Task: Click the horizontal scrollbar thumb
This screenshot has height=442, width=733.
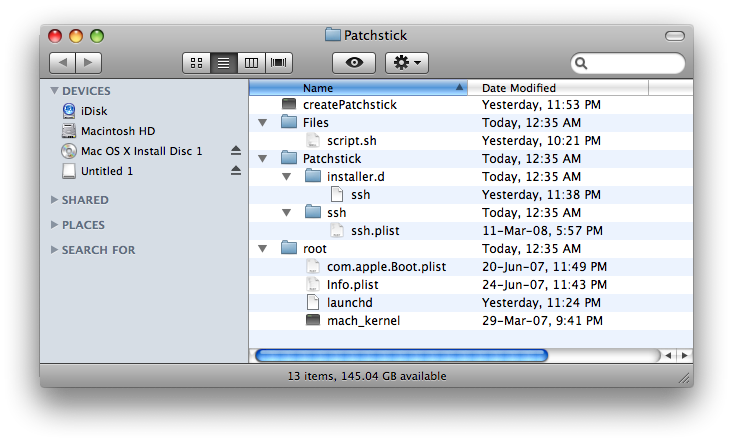Action: [x=401, y=355]
